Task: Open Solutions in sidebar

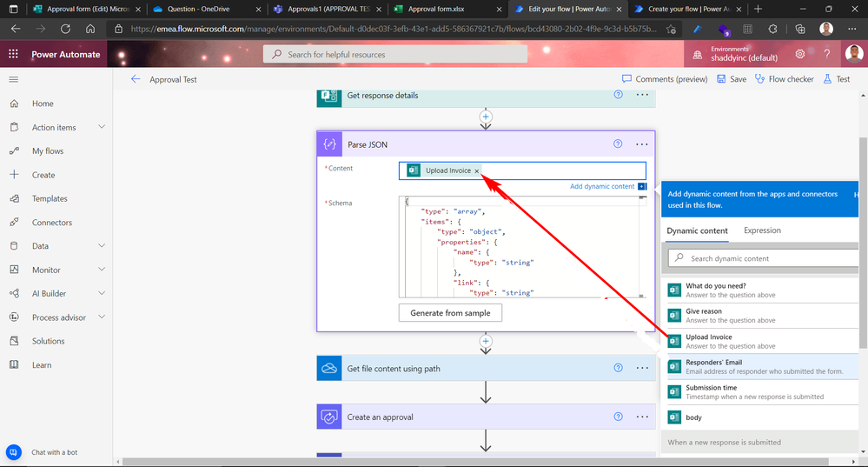Action: point(48,341)
